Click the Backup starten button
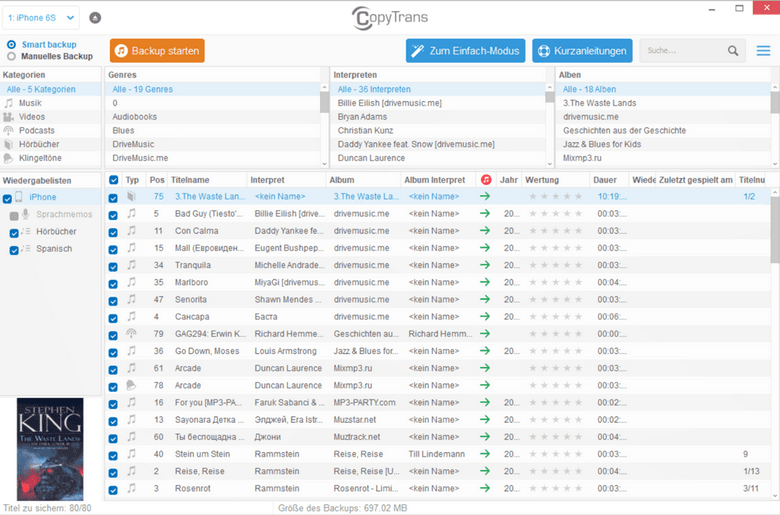 pos(157,51)
